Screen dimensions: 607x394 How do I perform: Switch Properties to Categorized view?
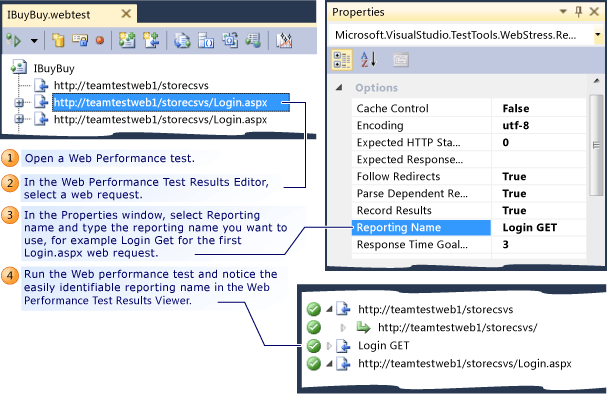pos(341,60)
